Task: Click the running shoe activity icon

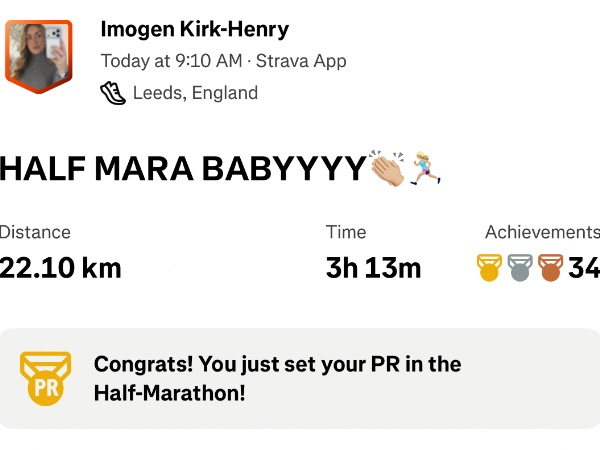Action: coord(112,93)
